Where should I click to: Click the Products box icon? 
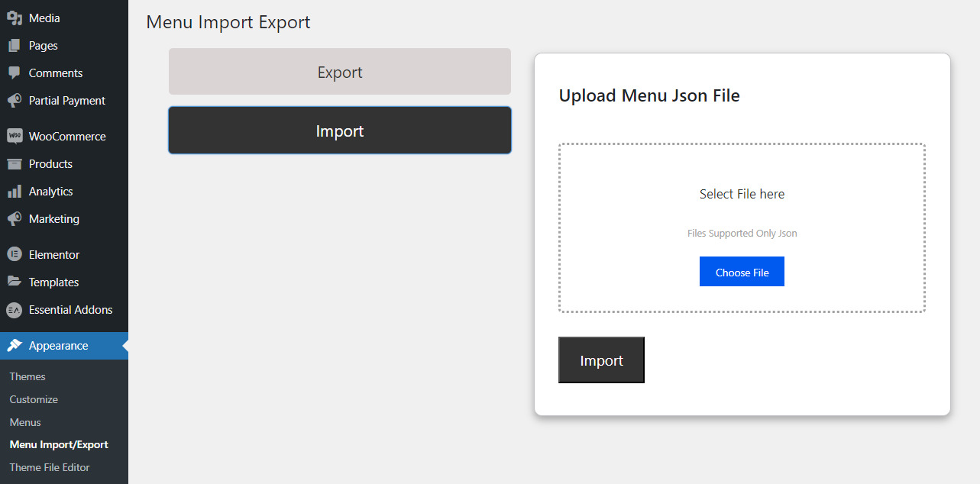(x=14, y=164)
